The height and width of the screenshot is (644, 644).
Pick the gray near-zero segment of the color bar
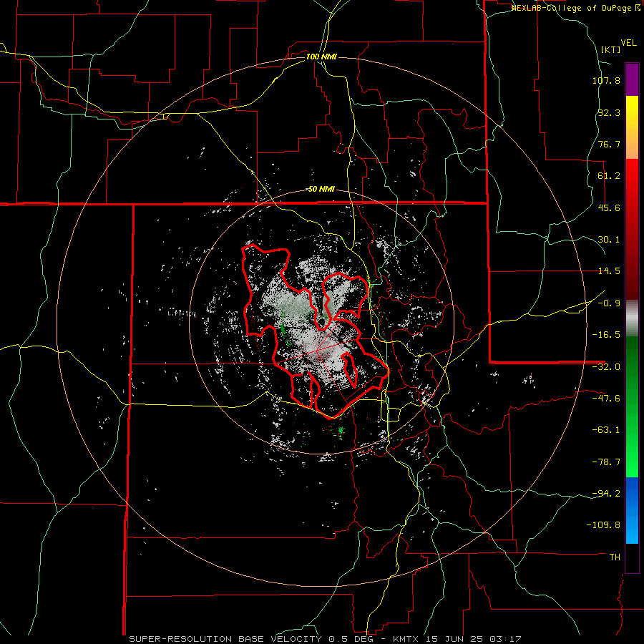(632, 318)
